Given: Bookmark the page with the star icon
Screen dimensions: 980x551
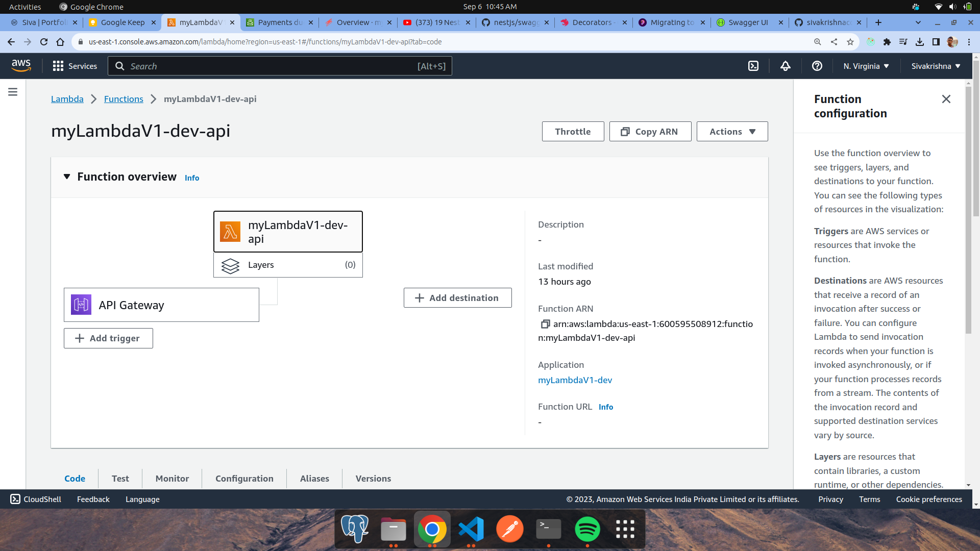Looking at the screenshot, I should pyautogui.click(x=851, y=42).
